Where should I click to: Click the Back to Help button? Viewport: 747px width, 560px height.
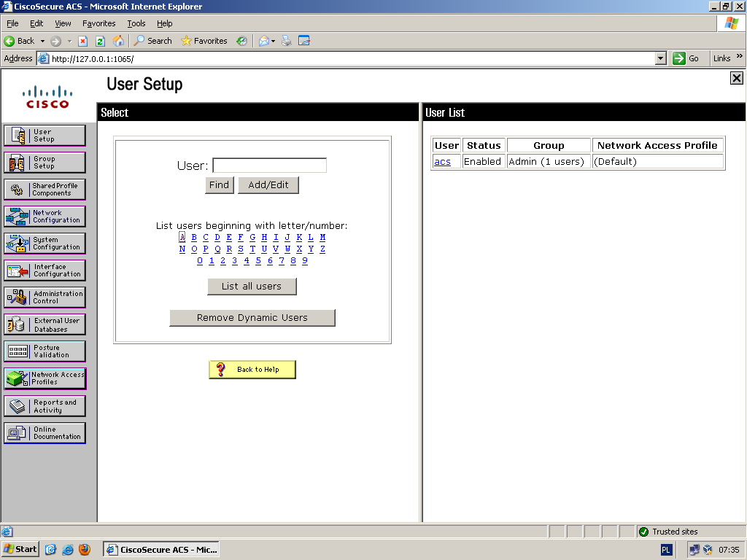point(252,370)
